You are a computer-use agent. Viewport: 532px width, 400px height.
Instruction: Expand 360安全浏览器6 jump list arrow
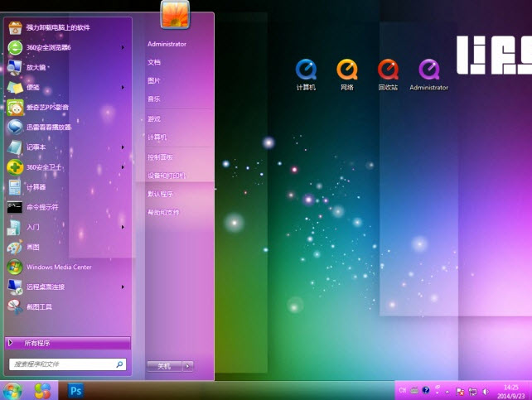tap(123, 47)
